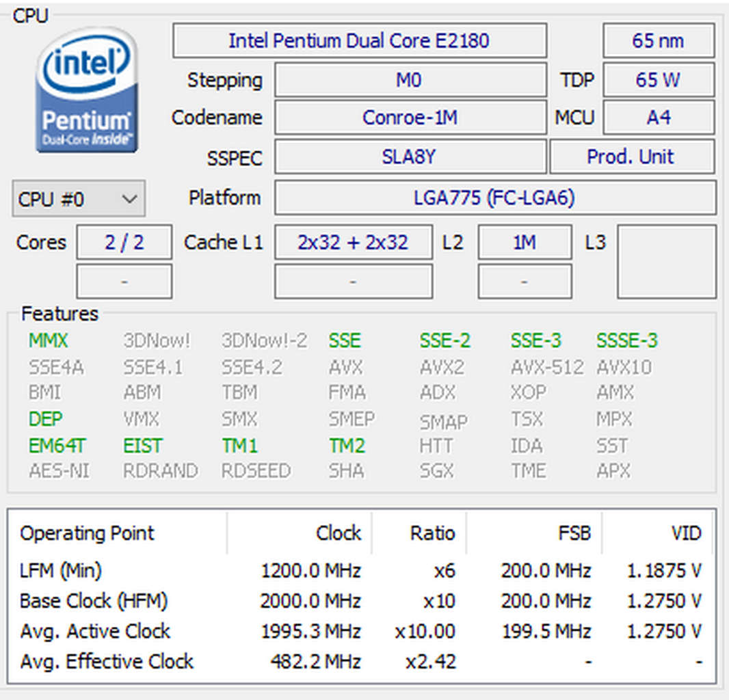Click the Prod. Unit button
This screenshot has width=729, height=700.
[631, 157]
